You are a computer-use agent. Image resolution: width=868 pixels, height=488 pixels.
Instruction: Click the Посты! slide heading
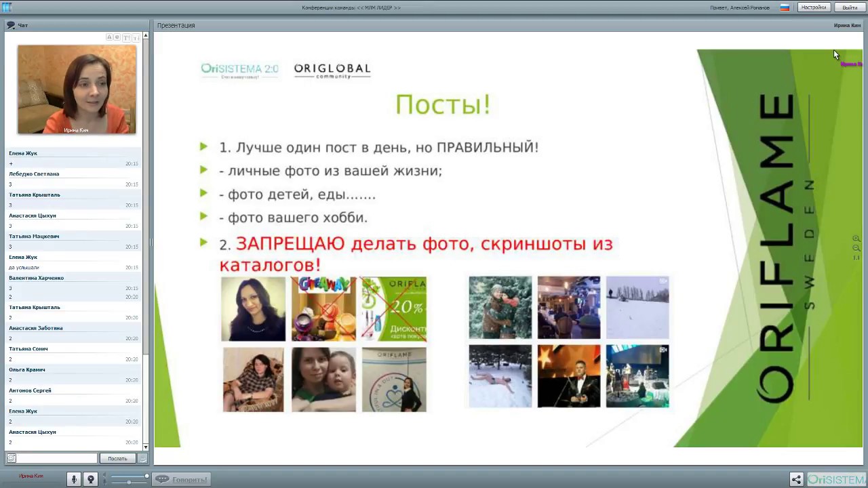[x=443, y=104]
